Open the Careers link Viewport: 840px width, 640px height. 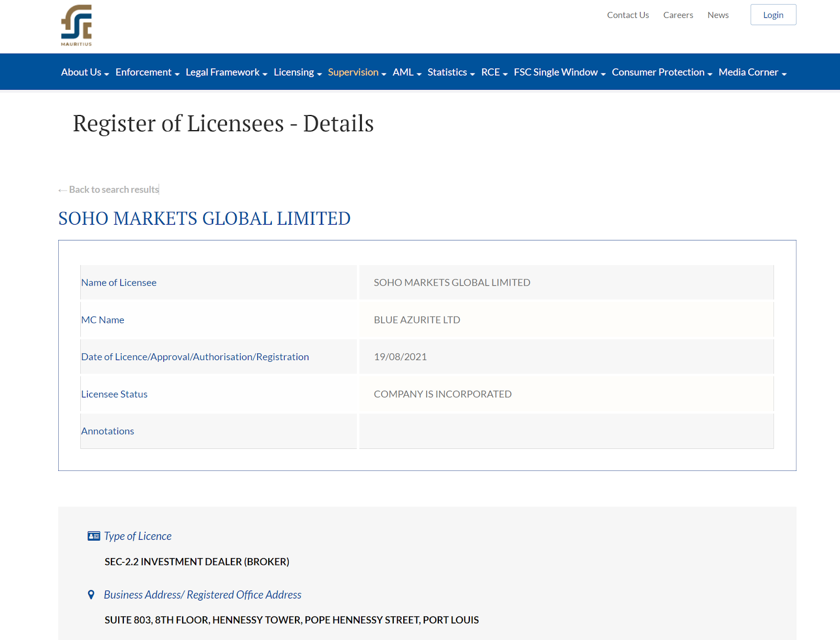[x=678, y=15]
